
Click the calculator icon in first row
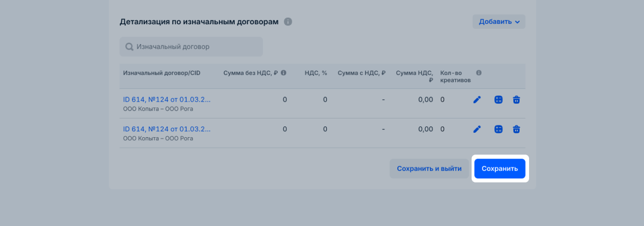[498, 100]
